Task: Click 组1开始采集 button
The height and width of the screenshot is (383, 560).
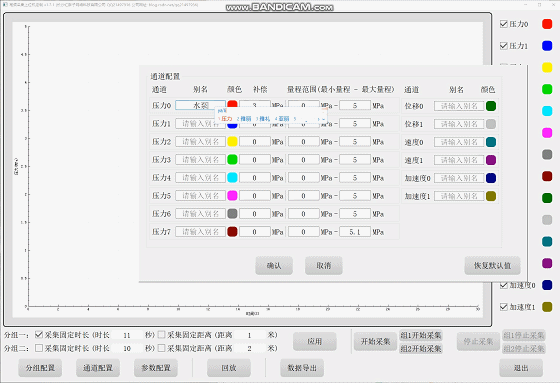Action: point(421,335)
